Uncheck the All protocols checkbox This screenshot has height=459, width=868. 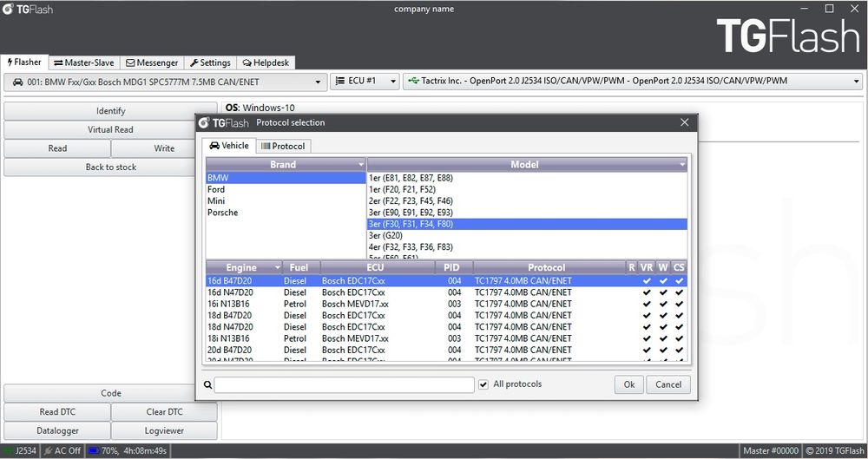tap(483, 384)
